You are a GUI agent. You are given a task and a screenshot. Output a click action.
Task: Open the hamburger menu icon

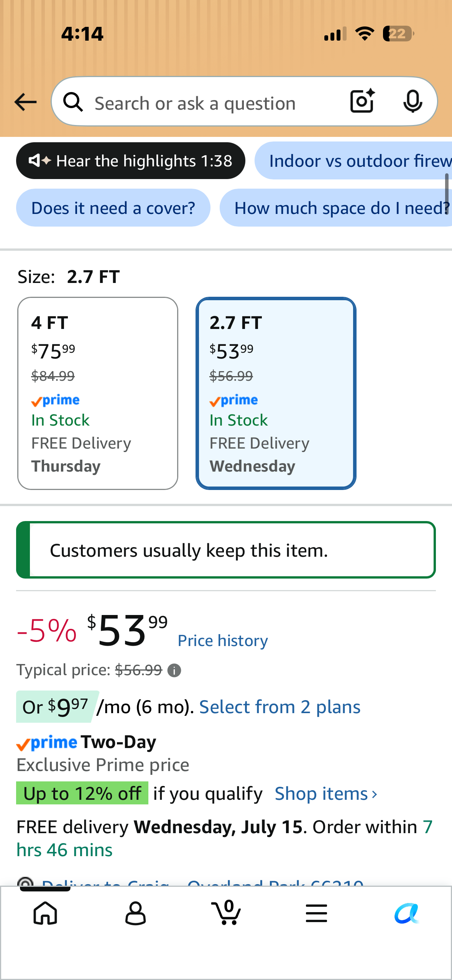317,913
